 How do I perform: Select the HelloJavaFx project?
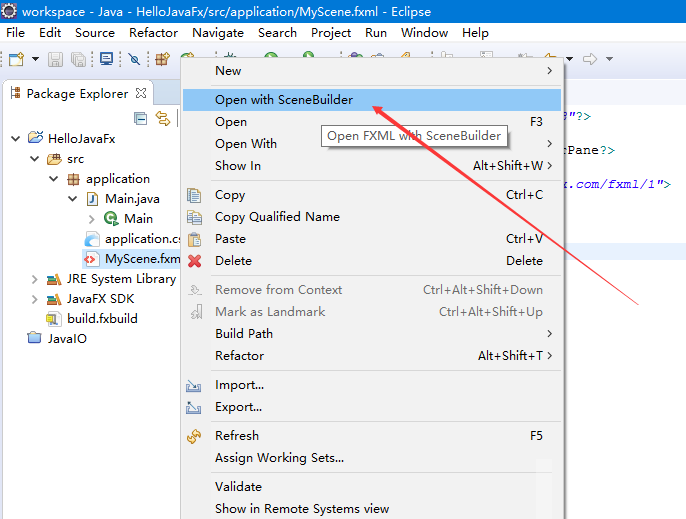coord(81,139)
